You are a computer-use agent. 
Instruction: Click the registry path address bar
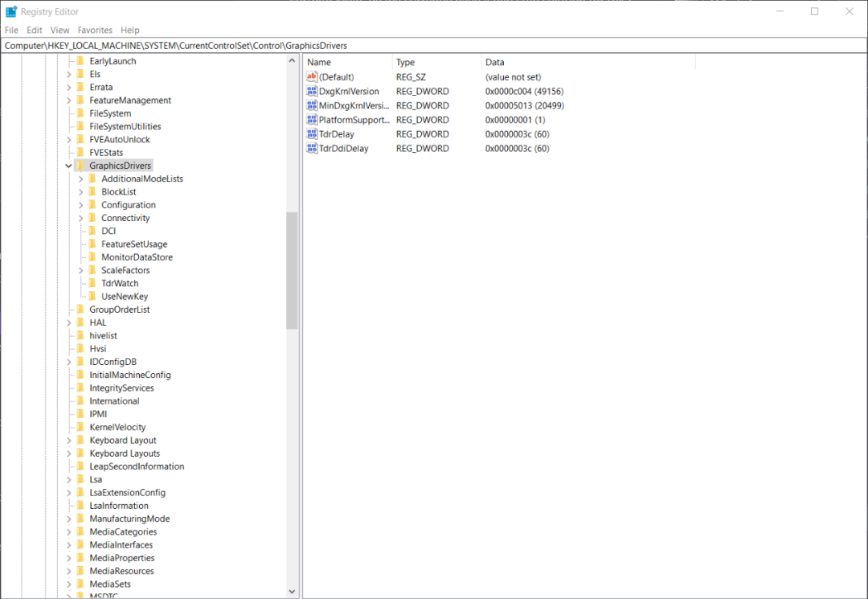click(434, 45)
